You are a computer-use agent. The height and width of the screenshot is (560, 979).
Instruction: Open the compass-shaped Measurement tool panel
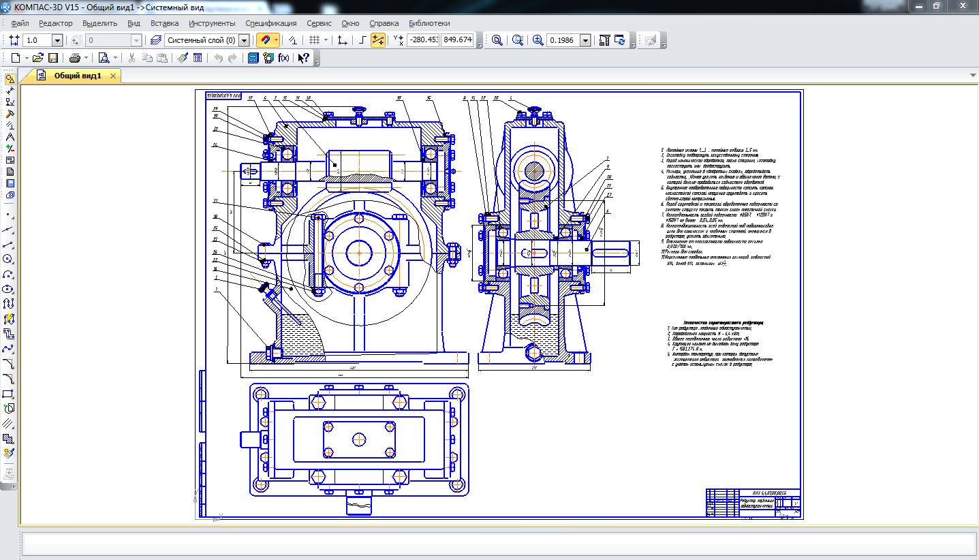click(10, 137)
